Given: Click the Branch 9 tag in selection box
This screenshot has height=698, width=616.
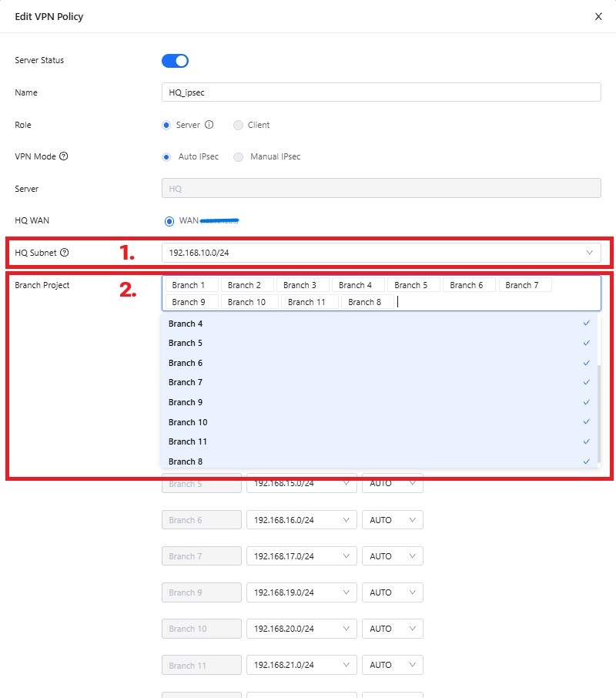Looking at the screenshot, I should (191, 302).
